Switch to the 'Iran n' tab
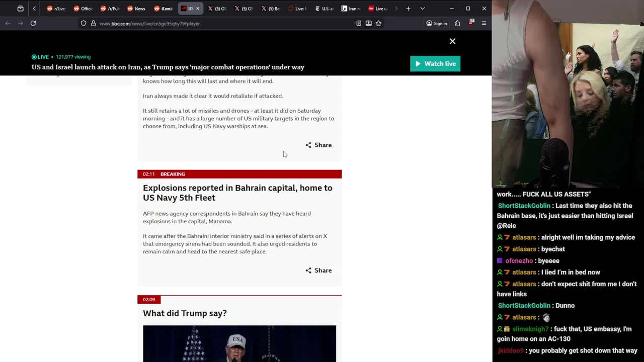This screenshot has height=362, width=644. coord(351,9)
